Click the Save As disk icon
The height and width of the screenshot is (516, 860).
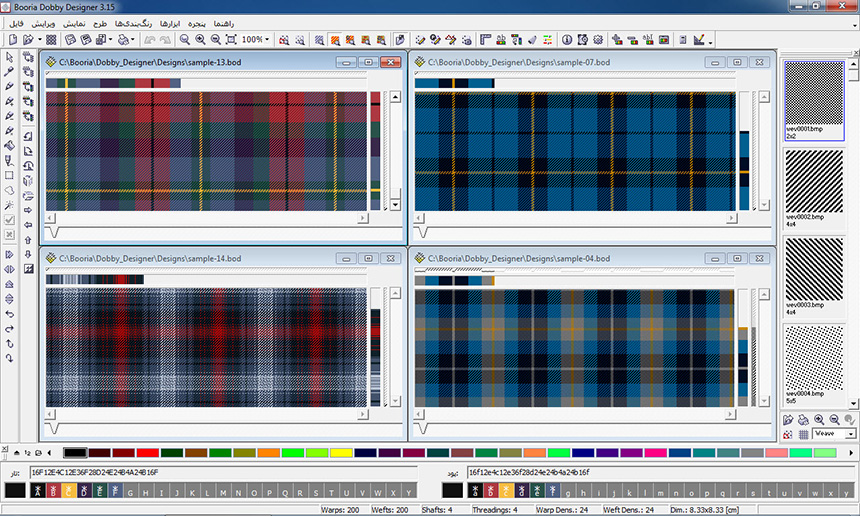[86, 39]
